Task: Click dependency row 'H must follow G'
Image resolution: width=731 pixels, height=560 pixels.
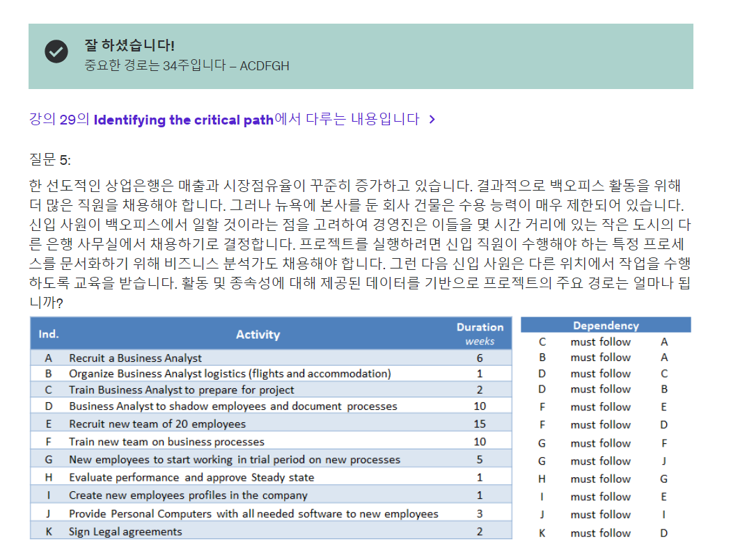Action: (x=604, y=479)
